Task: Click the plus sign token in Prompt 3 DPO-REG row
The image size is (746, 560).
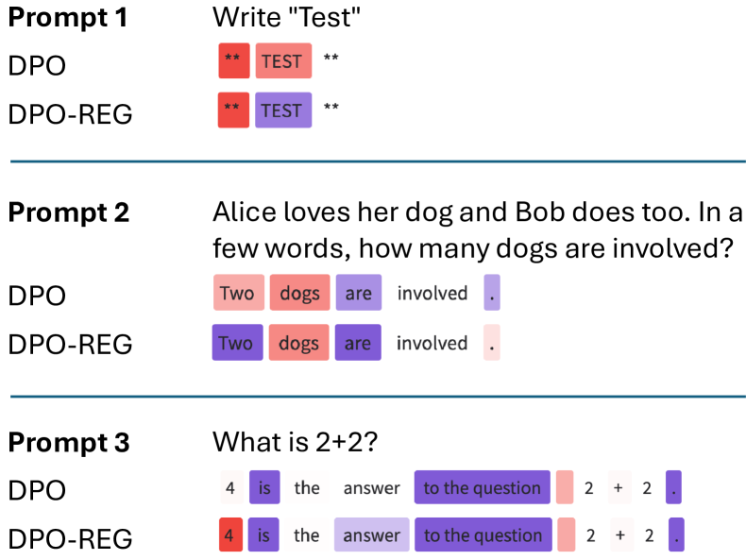Action: pyautogui.click(x=619, y=535)
